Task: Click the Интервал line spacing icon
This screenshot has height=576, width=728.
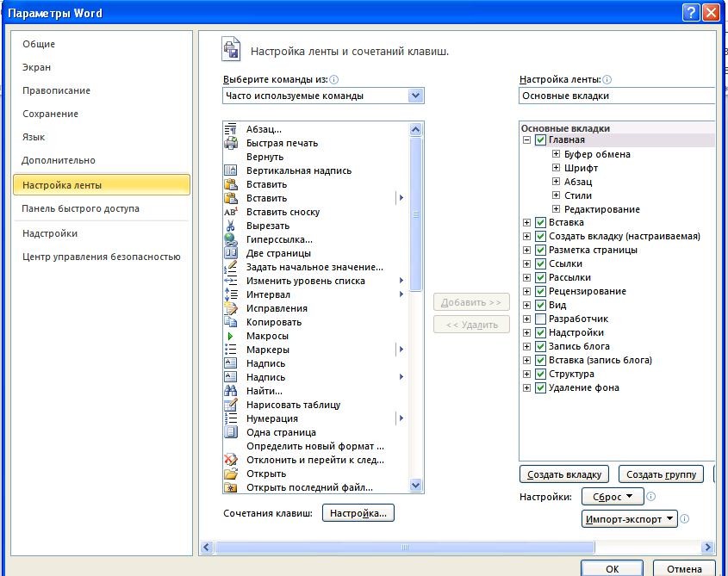Action: (x=231, y=294)
